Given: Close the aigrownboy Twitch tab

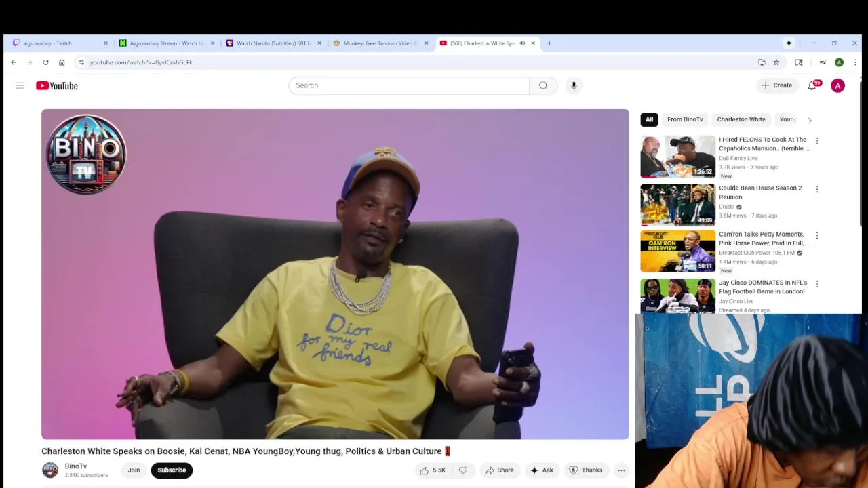Looking at the screenshot, I should [106, 43].
